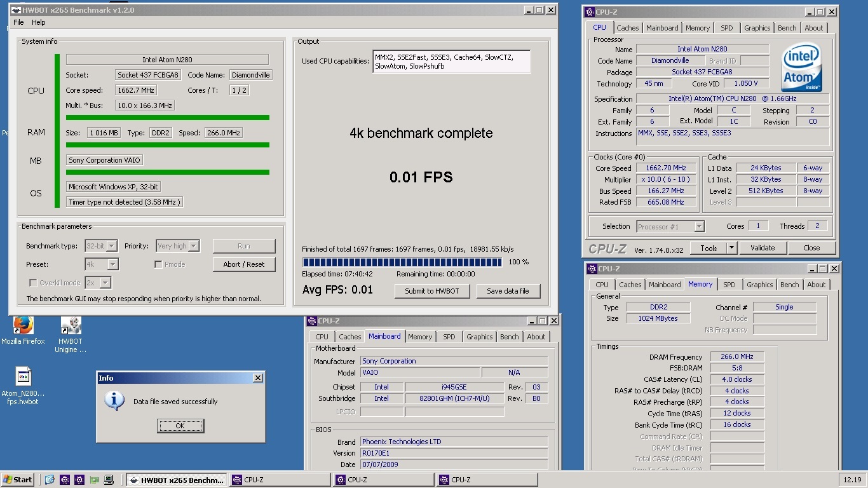Open the Priority Very high dropdown
This screenshot has width=868, height=488.
coord(177,246)
